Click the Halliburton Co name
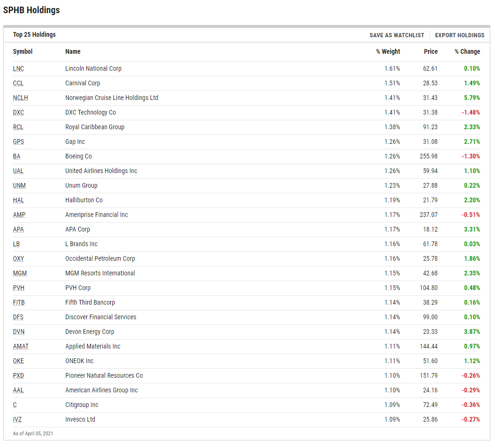The width and height of the screenshot is (495, 448). click(83, 200)
